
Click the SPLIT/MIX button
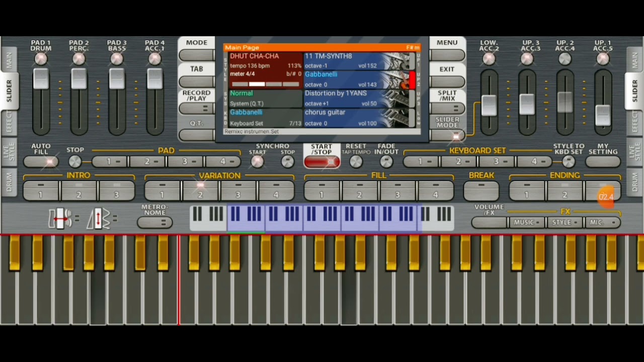pyautogui.click(x=447, y=108)
